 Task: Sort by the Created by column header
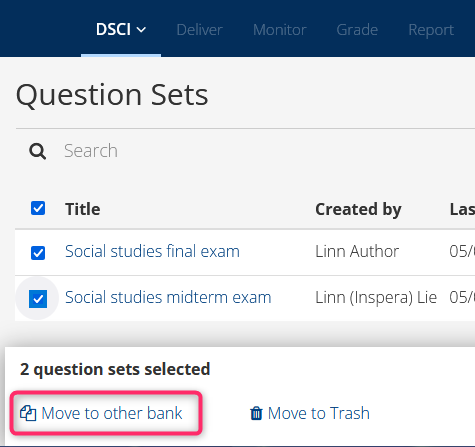[x=358, y=210]
